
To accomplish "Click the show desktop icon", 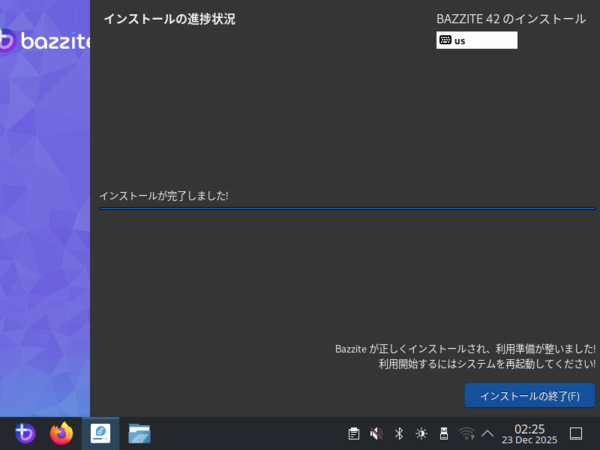I will pos(576,434).
